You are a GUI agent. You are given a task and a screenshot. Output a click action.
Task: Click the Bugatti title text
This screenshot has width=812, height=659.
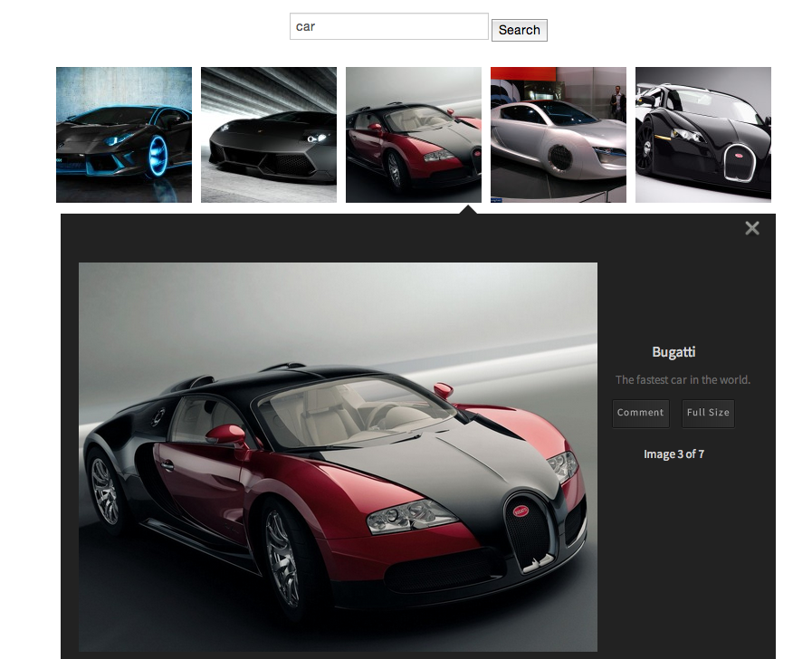673,352
